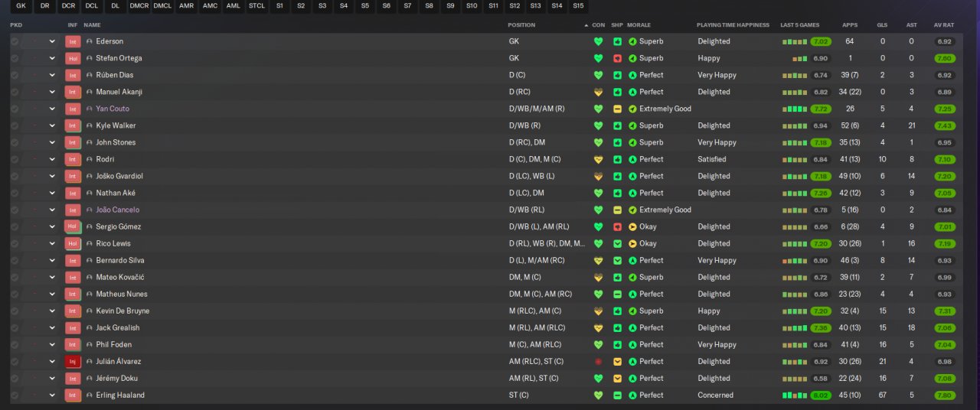Select the S1 substitute slot tab

tap(279, 5)
